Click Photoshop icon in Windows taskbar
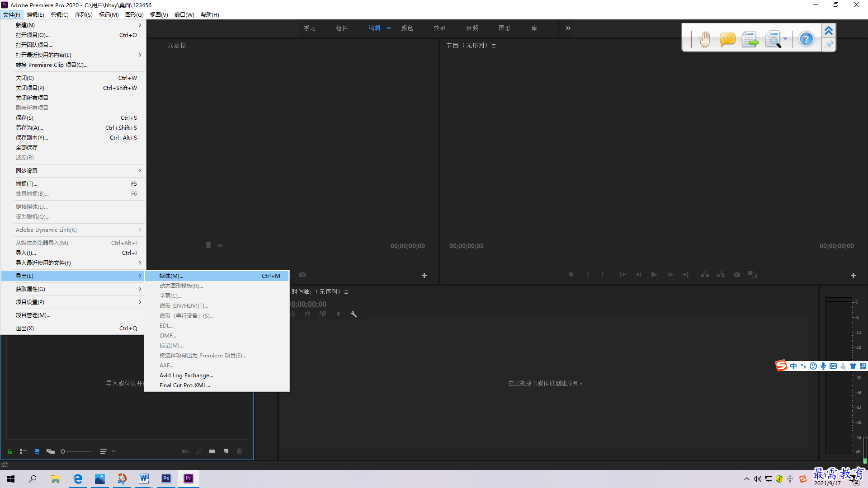This screenshot has width=868, height=488. pyautogui.click(x=166, y=479)
